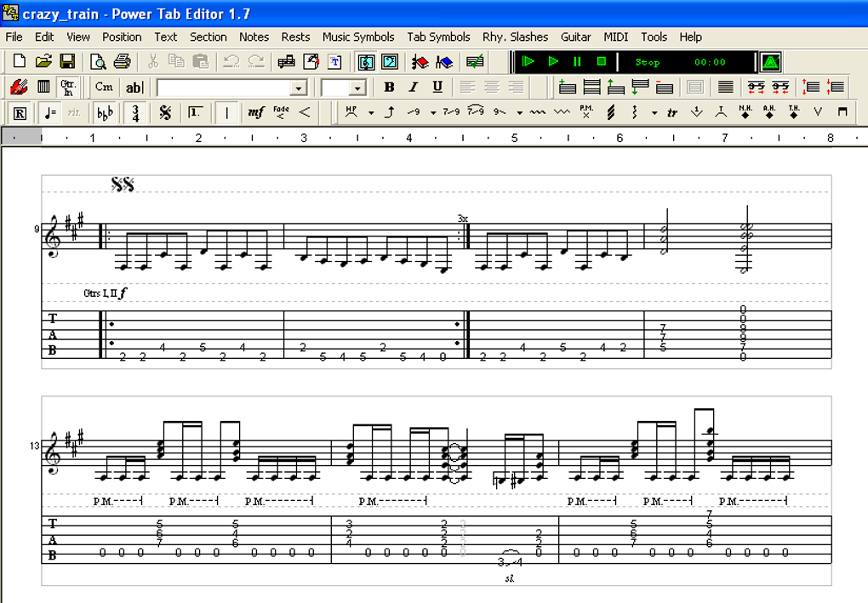Toggle the wide vibrato zigzag symbol
The height and width of the screenshot is (603, 868).
click(x=562, y=112)
